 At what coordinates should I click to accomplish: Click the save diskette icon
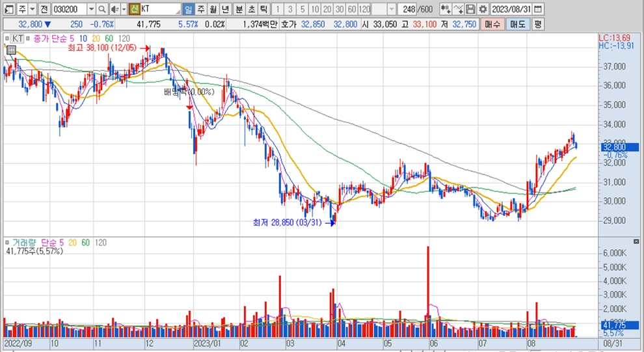(470, 9)
